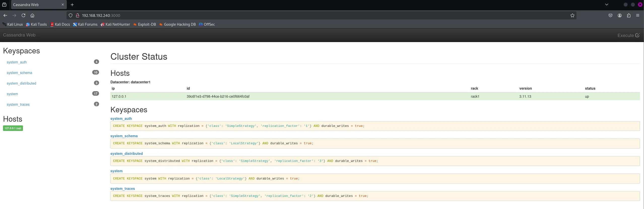Viewport: 644px width, 209px height.
Task: Bookmark this page with star icon
Action: coord(572,15)
